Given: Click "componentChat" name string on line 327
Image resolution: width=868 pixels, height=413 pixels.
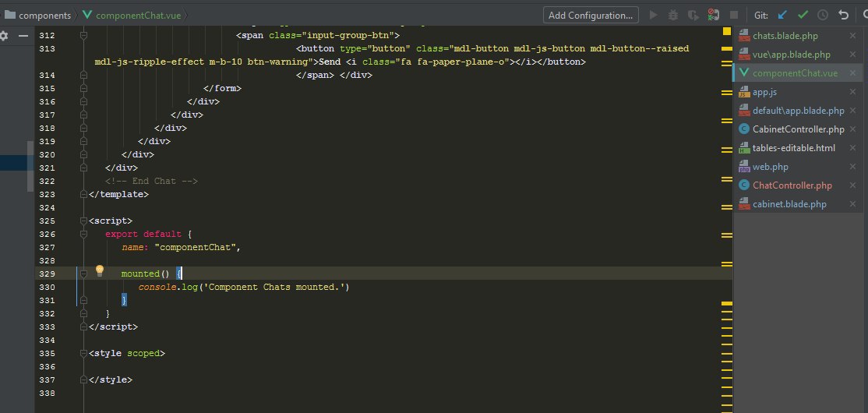Looking at the screenshot, I should pyautogui.click(x=196, y=248).
